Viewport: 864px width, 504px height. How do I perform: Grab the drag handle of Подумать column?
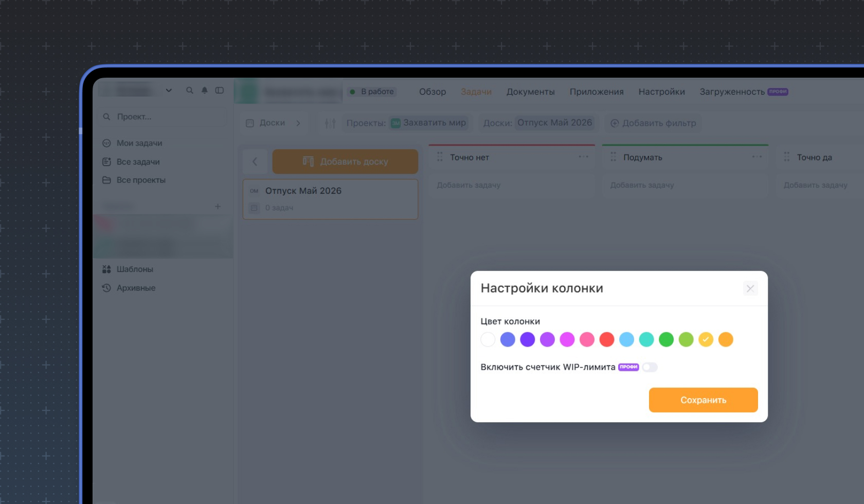[613, 157]
